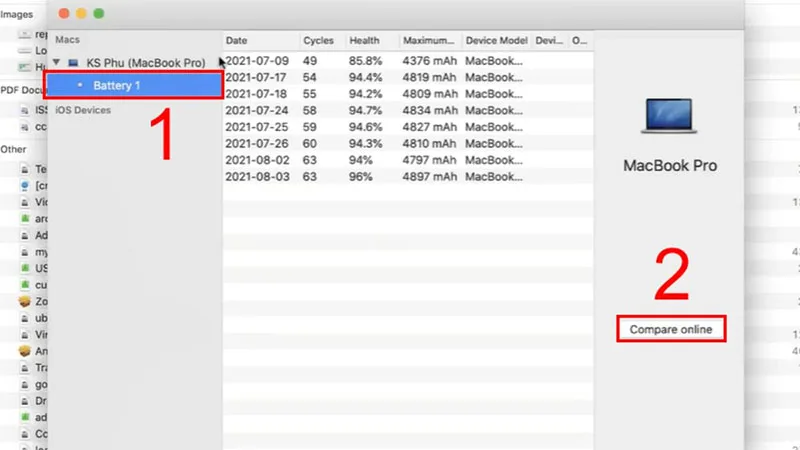Image resolution: width=800 pixels, height=450 pixels.
Task: Select the 2021-07-24 row with 58 cycles
Action: 408,110
